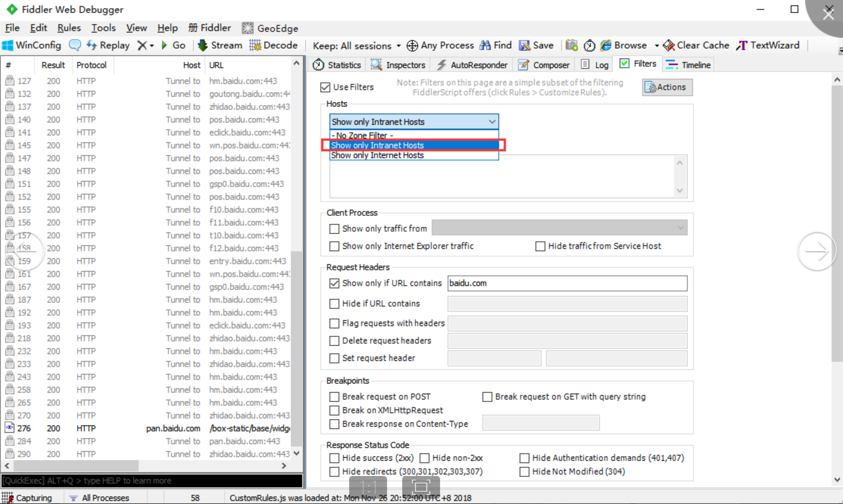
Task: Enable Show only traffic from checkbox
Action: [334, 229]
